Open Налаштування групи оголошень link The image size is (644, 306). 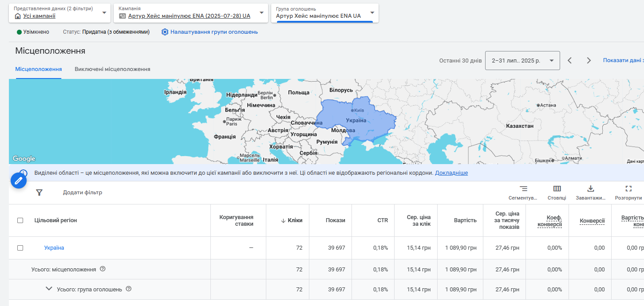[x=214, y=32]
